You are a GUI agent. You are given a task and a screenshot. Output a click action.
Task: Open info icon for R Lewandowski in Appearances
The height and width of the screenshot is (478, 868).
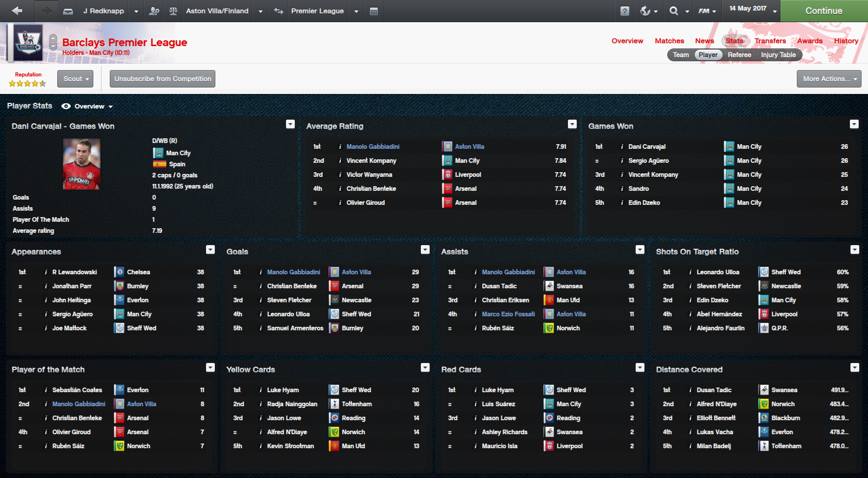tap(46, 272)
